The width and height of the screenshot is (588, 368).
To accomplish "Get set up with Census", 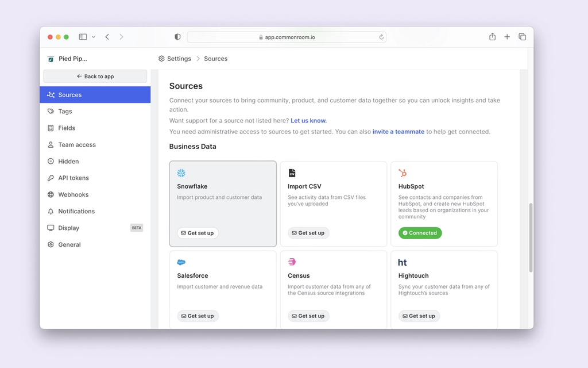I will click(x=308, y=316).
